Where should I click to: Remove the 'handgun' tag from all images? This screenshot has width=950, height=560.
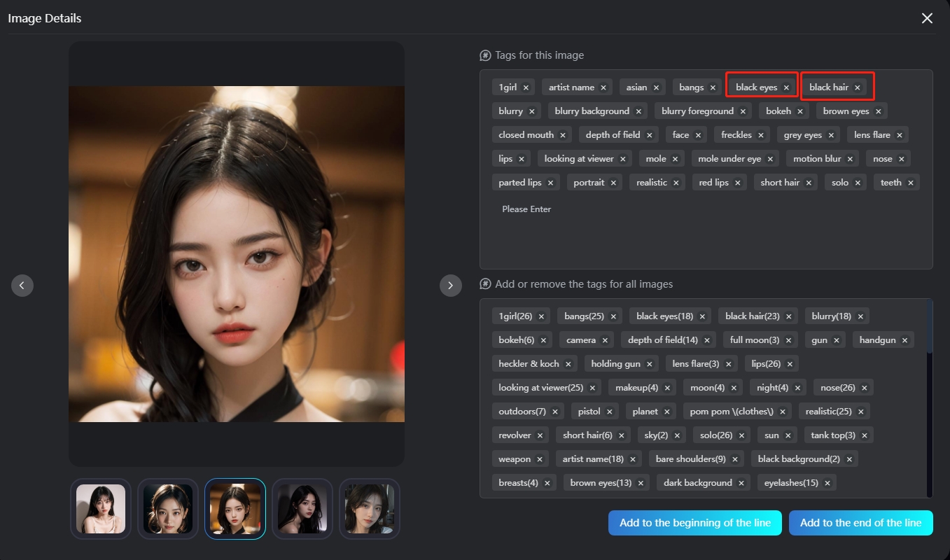click(904, 340)
